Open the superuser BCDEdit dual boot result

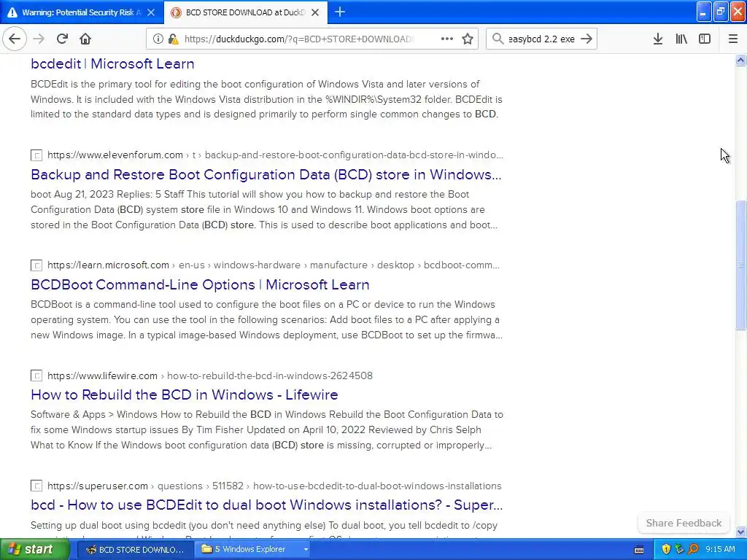(x=267, y=505)
